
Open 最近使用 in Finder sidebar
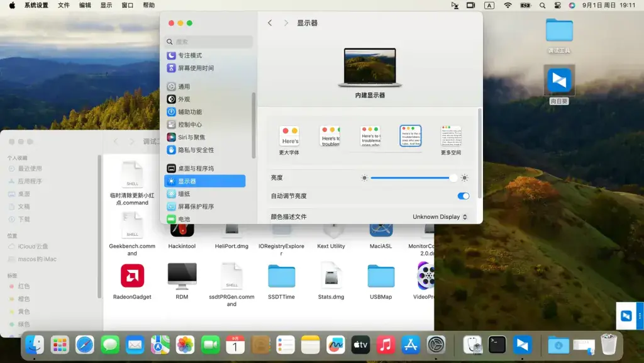pos(25,169)
